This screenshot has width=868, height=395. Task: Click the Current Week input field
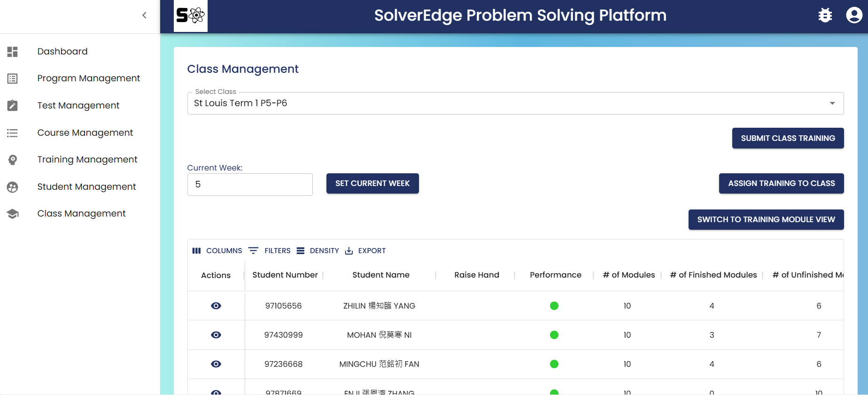pyautogui.click(x=250, y=185)
